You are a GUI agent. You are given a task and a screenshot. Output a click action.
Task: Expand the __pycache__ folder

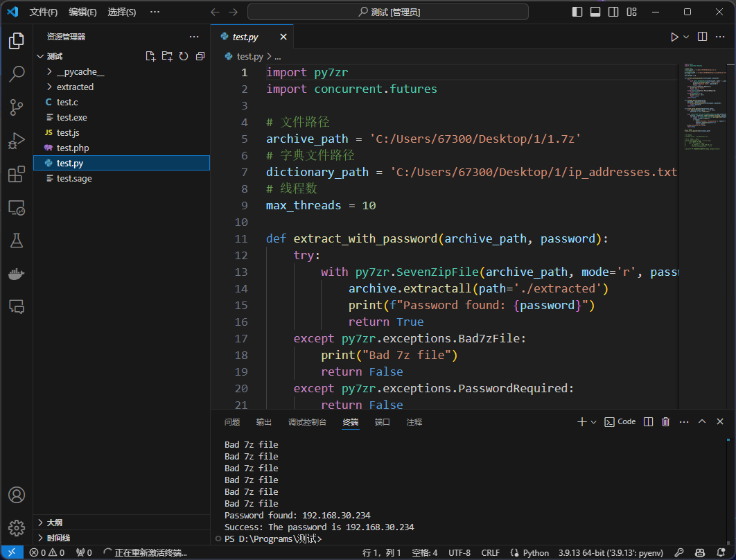coord(80,71)
